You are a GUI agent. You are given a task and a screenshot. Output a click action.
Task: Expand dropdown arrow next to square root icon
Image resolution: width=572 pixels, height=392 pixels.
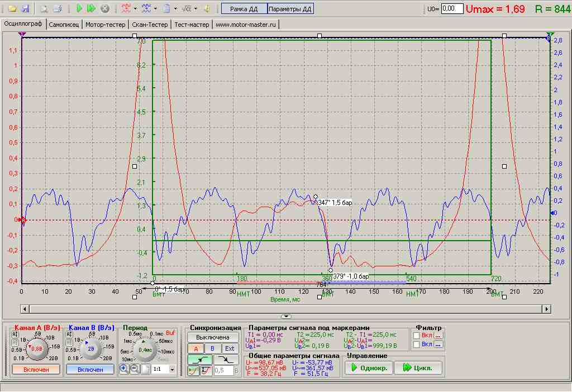coord(195,9)
